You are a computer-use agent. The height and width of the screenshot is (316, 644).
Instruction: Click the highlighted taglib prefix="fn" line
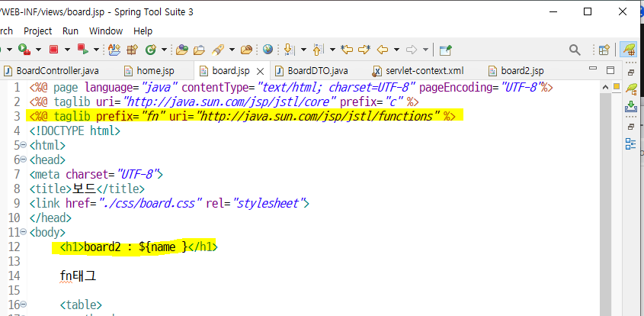point(242,117)
